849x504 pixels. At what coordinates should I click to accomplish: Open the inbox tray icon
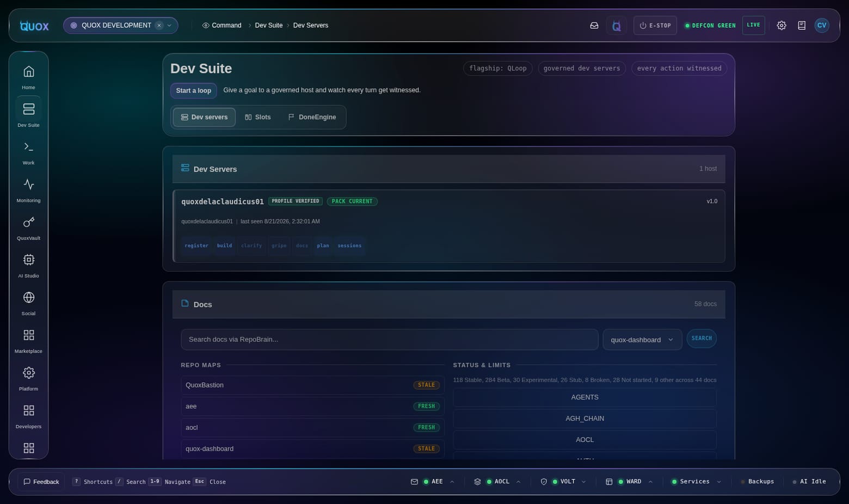point(594,26)
